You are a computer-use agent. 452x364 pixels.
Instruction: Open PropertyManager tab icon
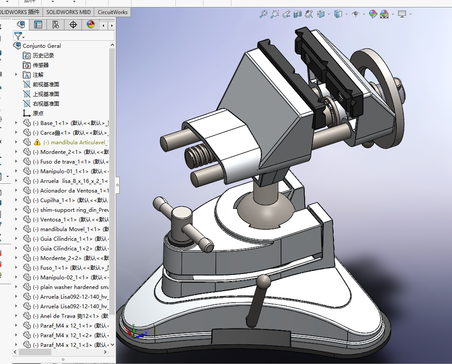38,25
